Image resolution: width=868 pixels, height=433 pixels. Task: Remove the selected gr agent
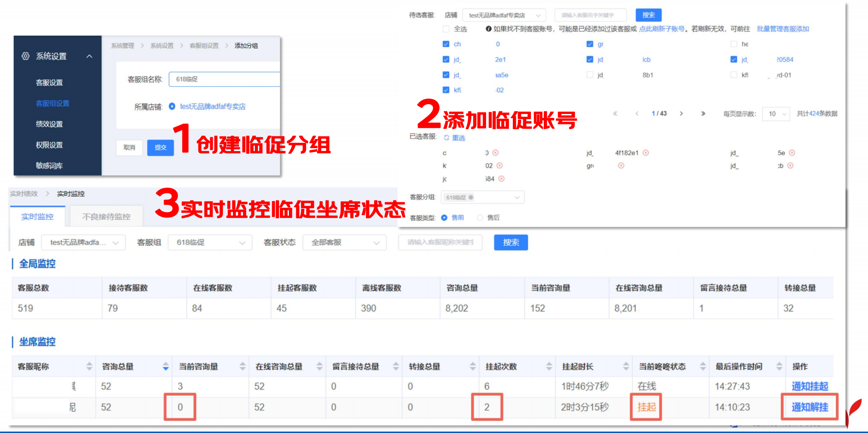click(621, 166)
